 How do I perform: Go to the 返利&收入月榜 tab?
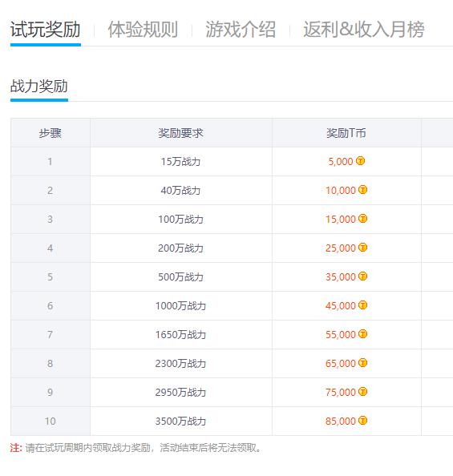click(x=364, y=30)
